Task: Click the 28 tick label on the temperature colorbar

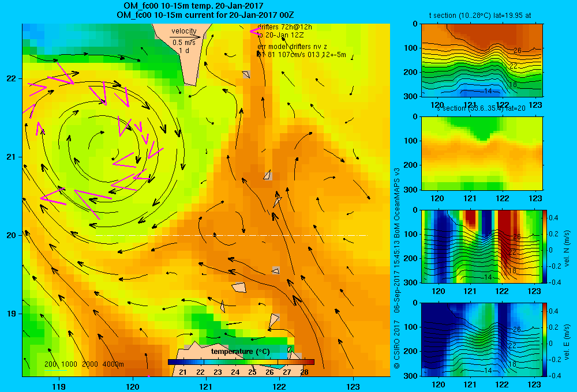Action: click(304, 372)
